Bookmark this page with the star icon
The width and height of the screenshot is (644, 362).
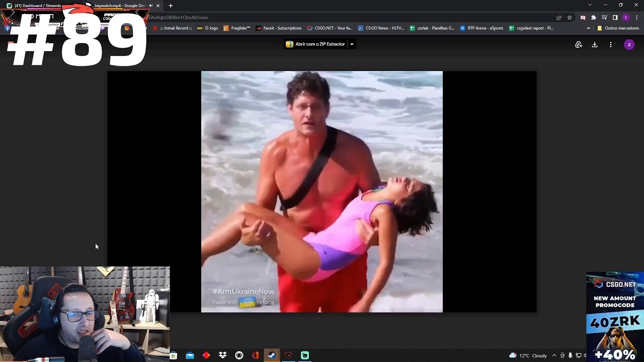point(570,18)
